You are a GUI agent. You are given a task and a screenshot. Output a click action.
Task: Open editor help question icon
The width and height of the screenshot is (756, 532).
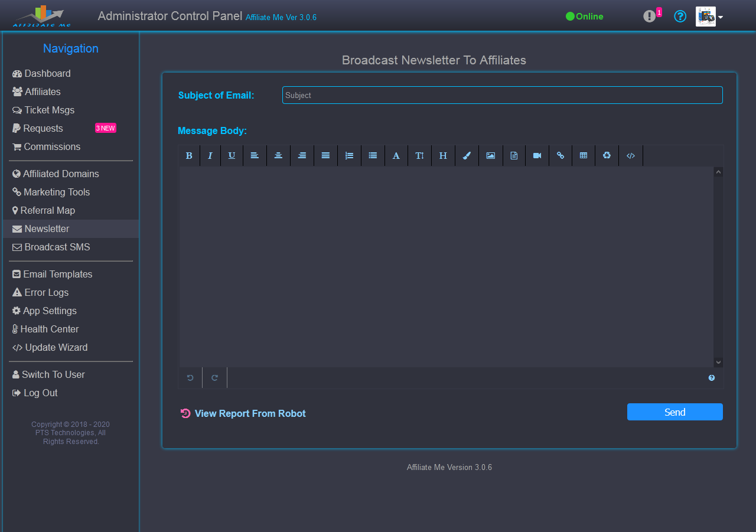click(x=712, y=378)
